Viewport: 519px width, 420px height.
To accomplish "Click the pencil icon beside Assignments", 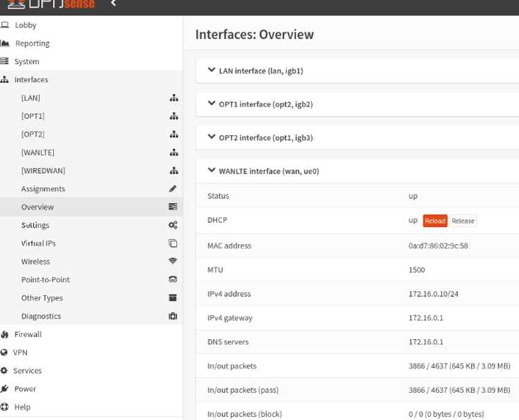I will [173, 189].
